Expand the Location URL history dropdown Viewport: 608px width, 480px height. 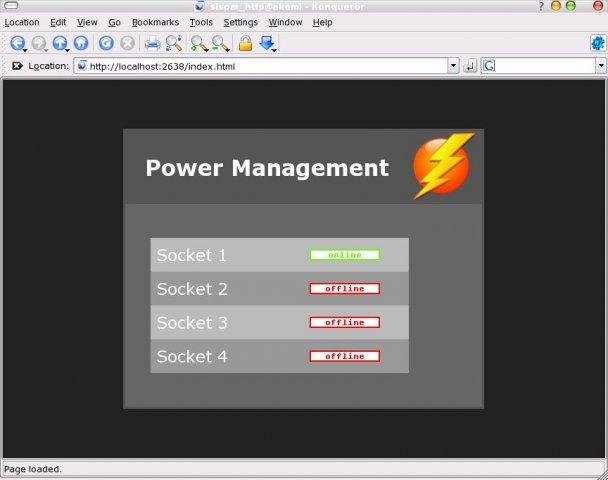click(453, 66)
